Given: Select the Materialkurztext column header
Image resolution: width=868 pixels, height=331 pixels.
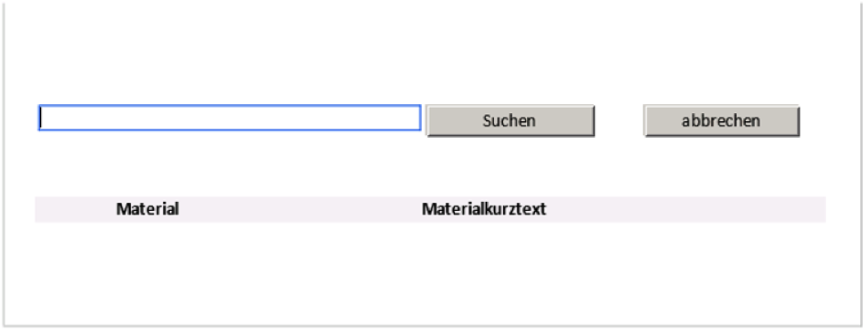Looking at the screenshot, I should coord(483,209).
